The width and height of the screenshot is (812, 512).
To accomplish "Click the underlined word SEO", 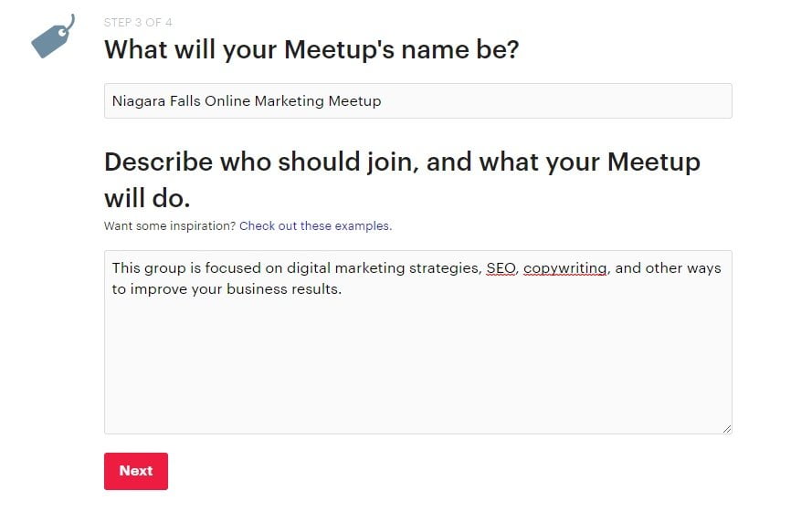I will 501,268.
